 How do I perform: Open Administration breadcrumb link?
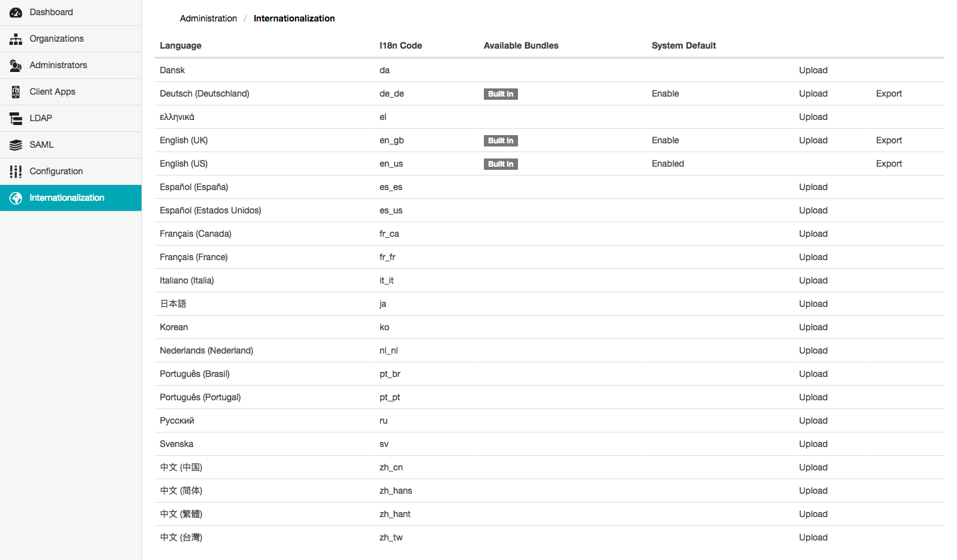point(208,18)
